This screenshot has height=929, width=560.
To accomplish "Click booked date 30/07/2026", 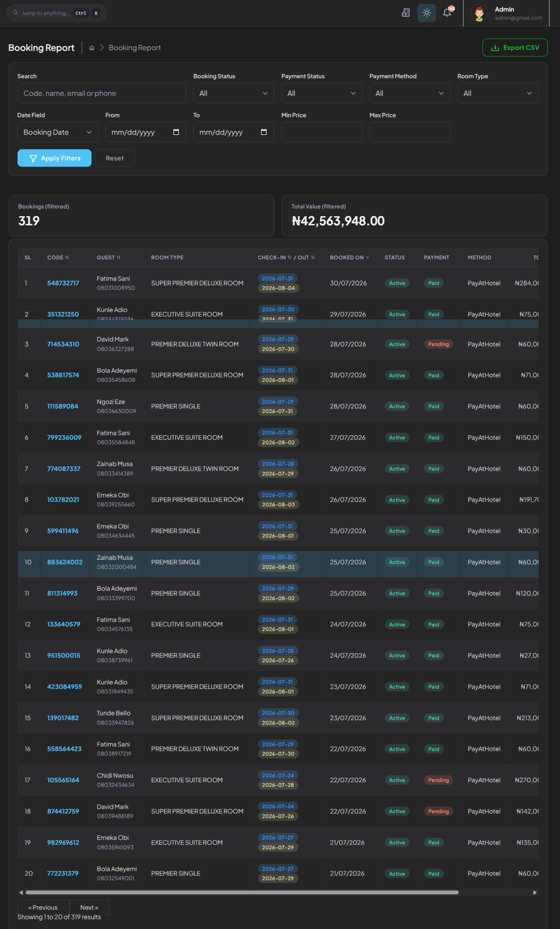I will coord(348,283).
